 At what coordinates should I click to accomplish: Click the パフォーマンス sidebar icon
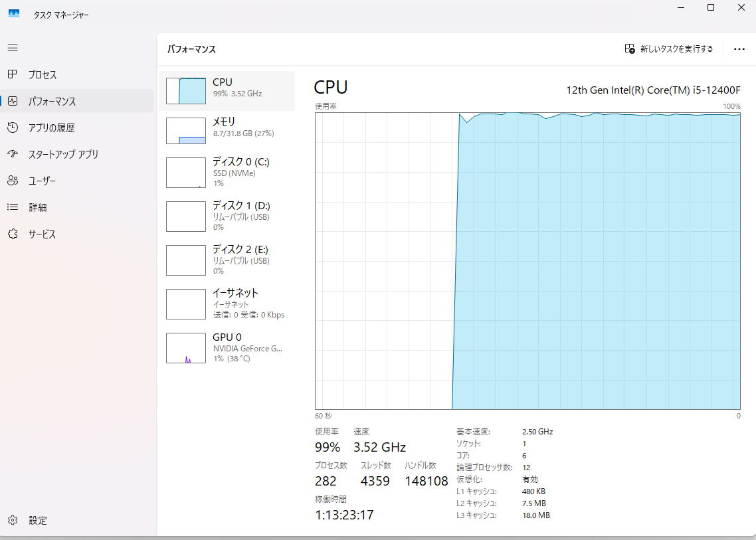coord(13,101)
